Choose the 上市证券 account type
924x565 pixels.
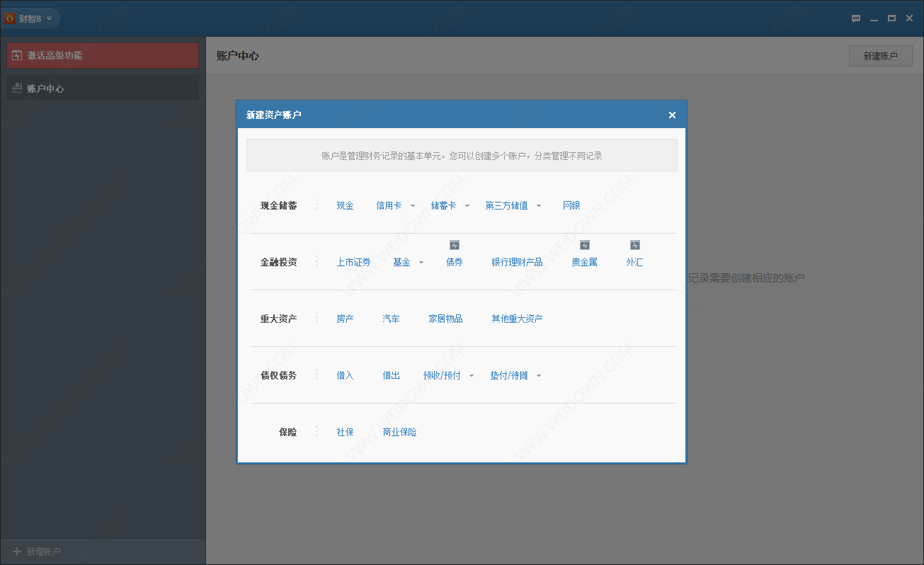[353, 262]
